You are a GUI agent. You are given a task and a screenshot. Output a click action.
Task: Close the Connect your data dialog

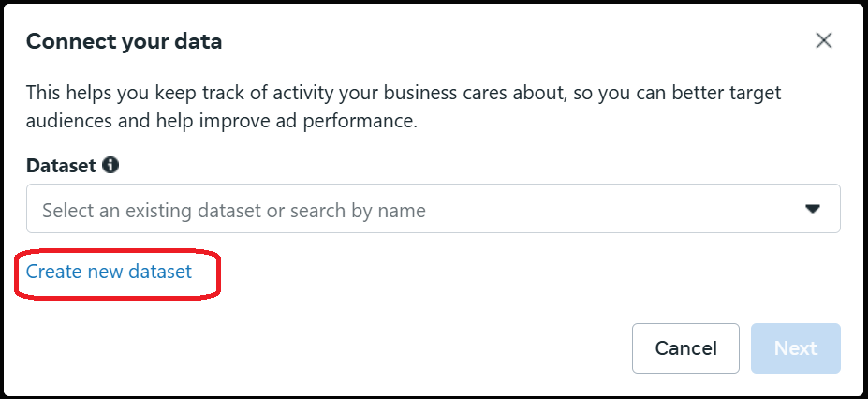click(824, 40)
